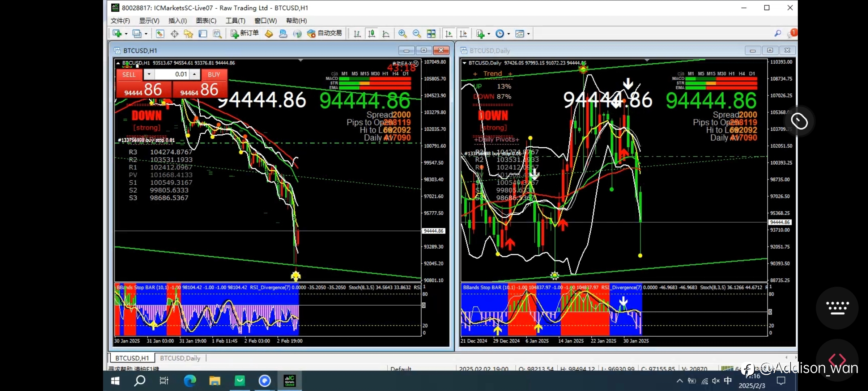
Task: Switch chart to bar chart style
Action: [357, 34]
